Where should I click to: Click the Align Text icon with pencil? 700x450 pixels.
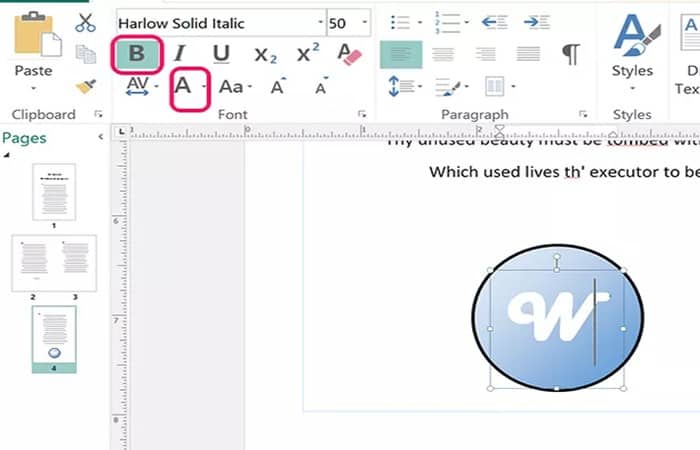click(448, 87)
